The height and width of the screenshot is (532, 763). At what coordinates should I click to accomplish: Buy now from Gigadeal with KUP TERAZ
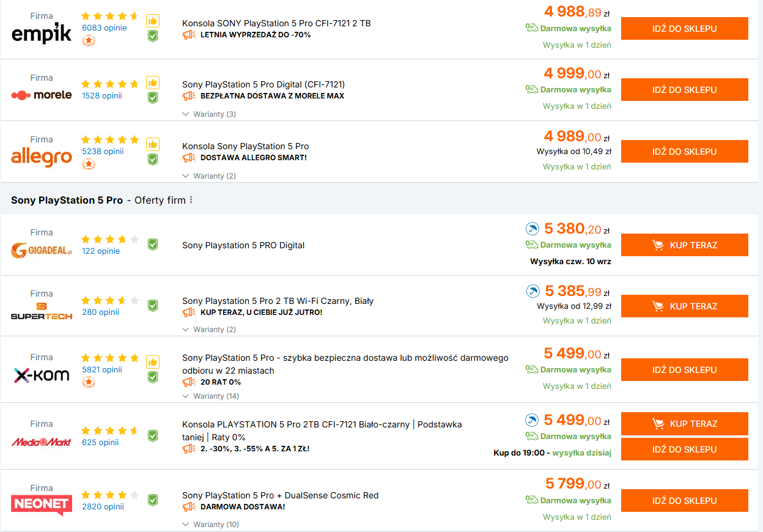685,245
